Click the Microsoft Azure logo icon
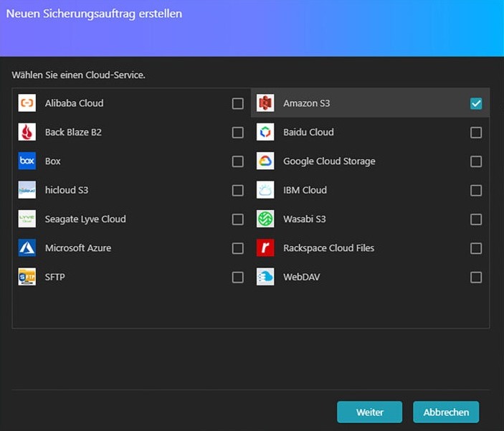This screenshot has width=504, height=431. click(x=27, y=247)
